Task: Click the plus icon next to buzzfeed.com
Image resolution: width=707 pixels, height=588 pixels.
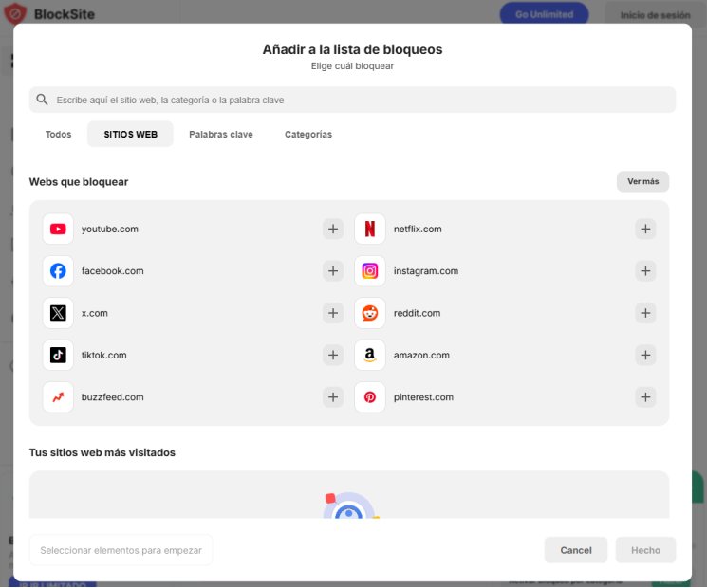Action: click(x=333, y=397)
